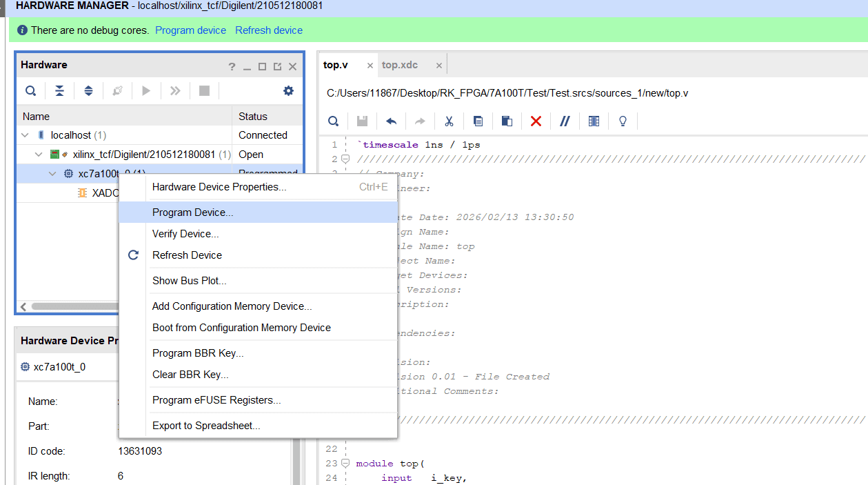The width and height of the screenshot is (868, 485).
Task: Click the search icon in the Hardware panel
Action: 31,90
